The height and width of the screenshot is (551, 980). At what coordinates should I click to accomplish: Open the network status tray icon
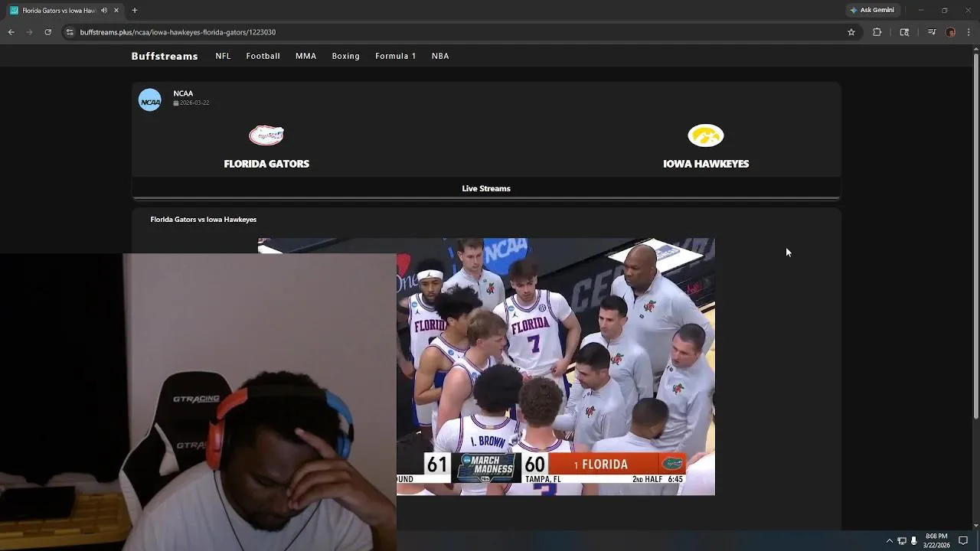click(902, 541)
